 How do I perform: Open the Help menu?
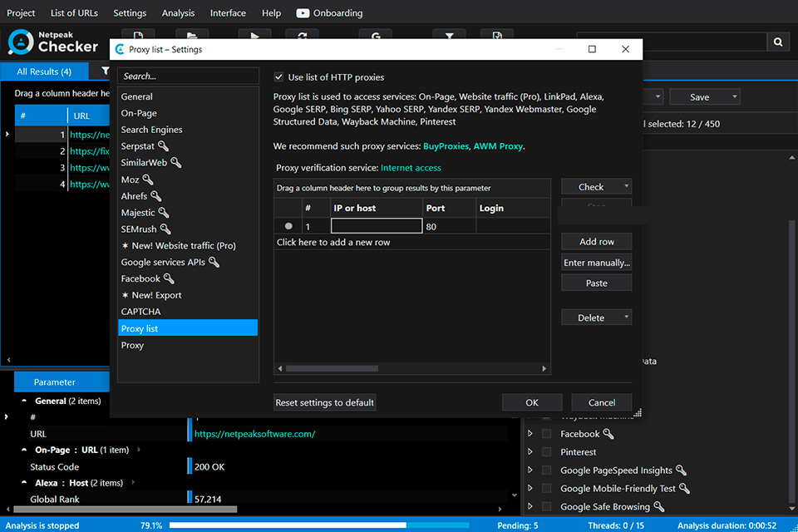[x=271, y=13]
